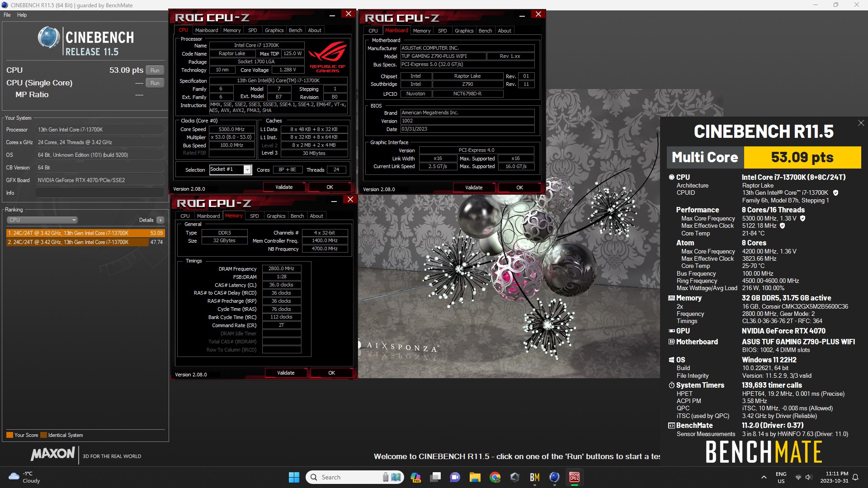This screenshot has width=868, height=488.
Task: Open the Windows Start menu
Action: coord(294,477)
